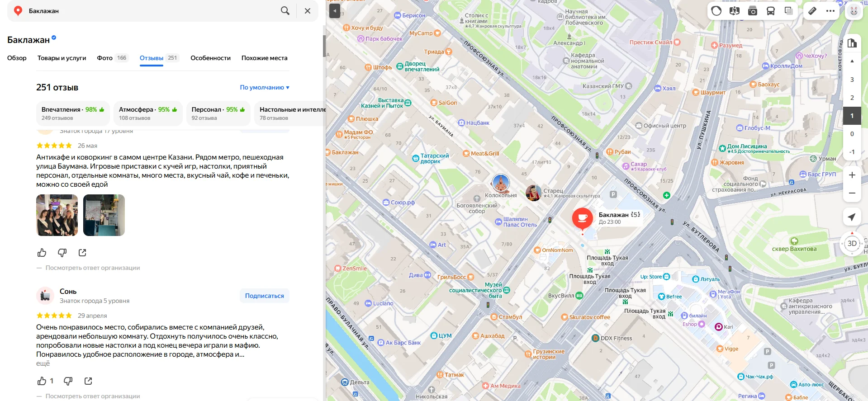868x401 pixels.
Task: Zoom out the map with minus
Action: (852, 193)
